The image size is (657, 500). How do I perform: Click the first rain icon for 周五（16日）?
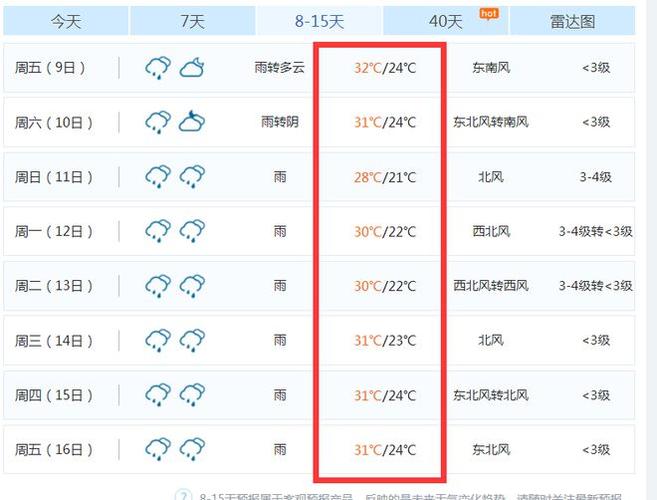[158, 449]
